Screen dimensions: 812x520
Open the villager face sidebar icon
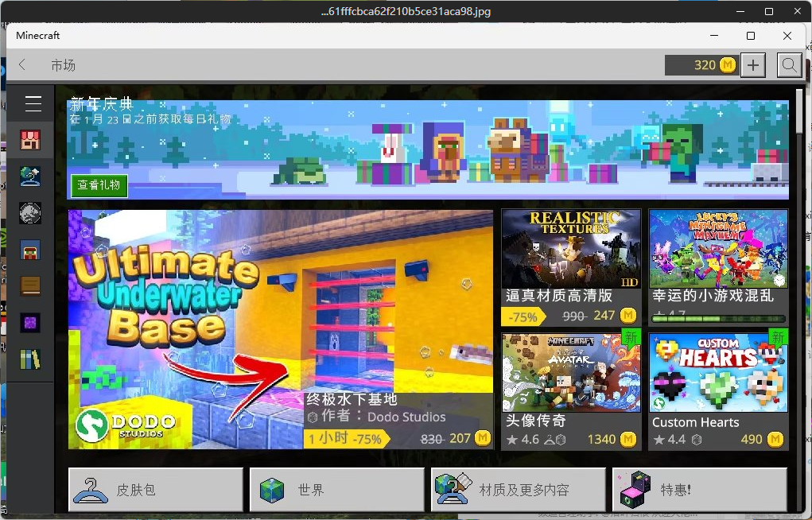point(30,250)
